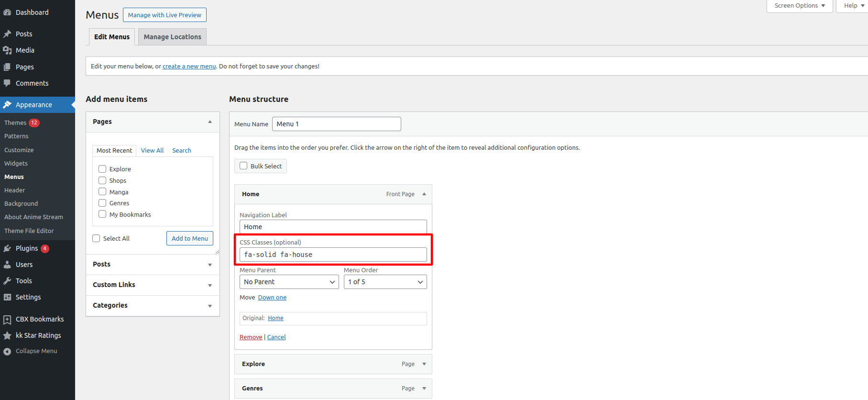Screen dimensions: 868x400
Task: Click the Dashboard gauge icon
Action: pyautogui.click(x=7, y=12)
